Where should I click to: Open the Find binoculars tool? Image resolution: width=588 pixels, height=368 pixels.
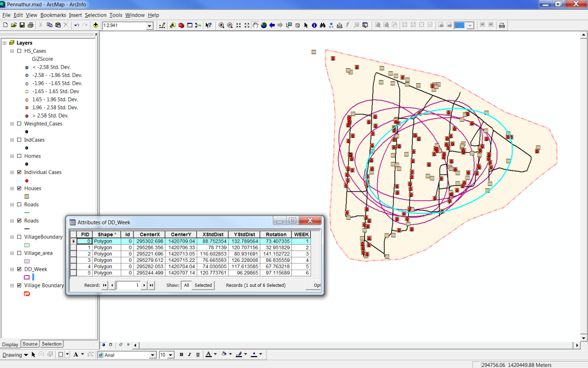(x=323, y=26)
